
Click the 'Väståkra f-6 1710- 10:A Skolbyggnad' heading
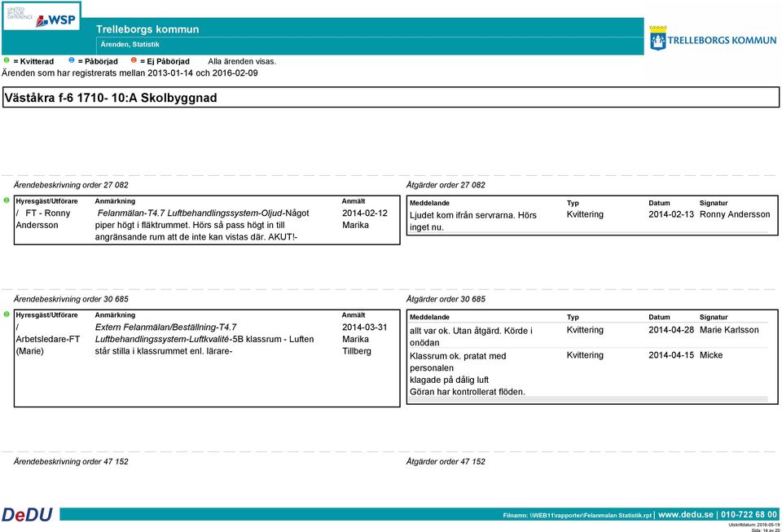[x=111, y=98]
